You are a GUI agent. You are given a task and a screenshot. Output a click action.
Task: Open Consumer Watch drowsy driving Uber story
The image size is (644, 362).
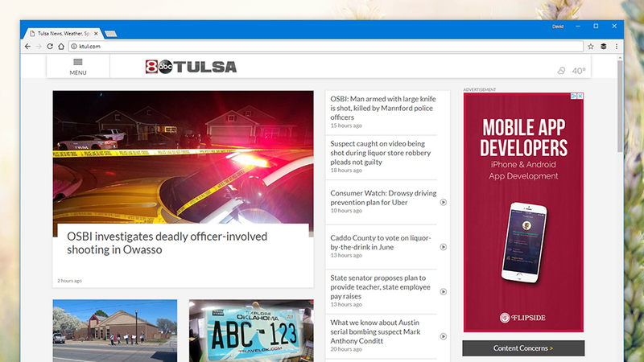click(x=383, y=197)
